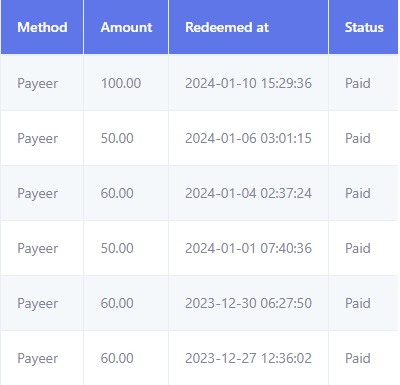The width and height of the screenshot is (400, 385).
Task: Select the 2023-12-30 06:27:50 timestamp
Action: point(248,303)
